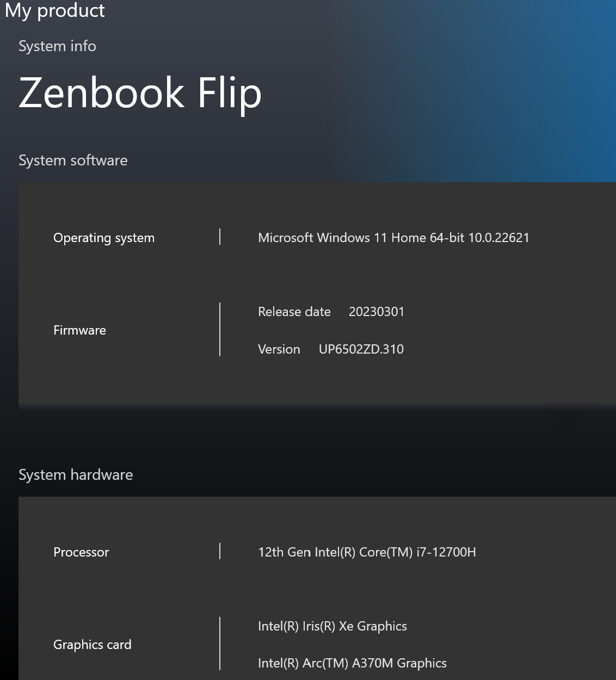This screenshot has height=680, width=616.
Task: Click the Intel Arc A370M Graphics entry
Action: click(352, 663)
